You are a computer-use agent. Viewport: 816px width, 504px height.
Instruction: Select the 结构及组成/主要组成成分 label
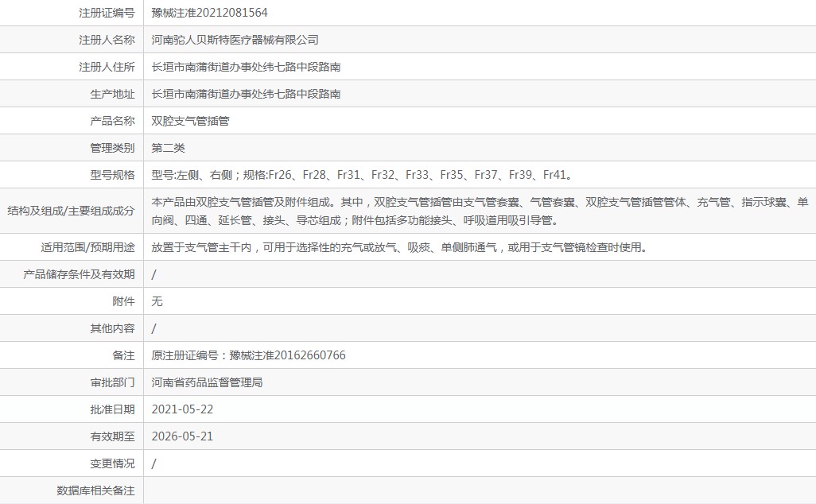[x=72, y=211]
